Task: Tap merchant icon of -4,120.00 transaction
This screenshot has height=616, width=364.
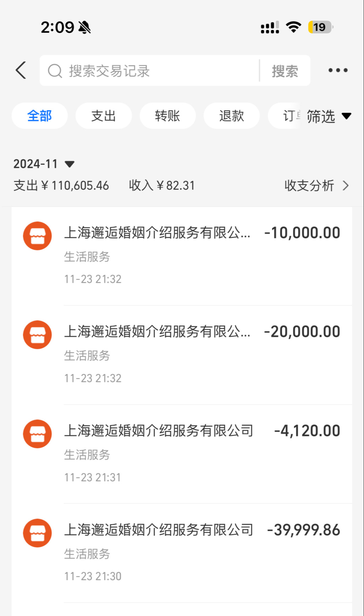Action: [x=37, y=434]
